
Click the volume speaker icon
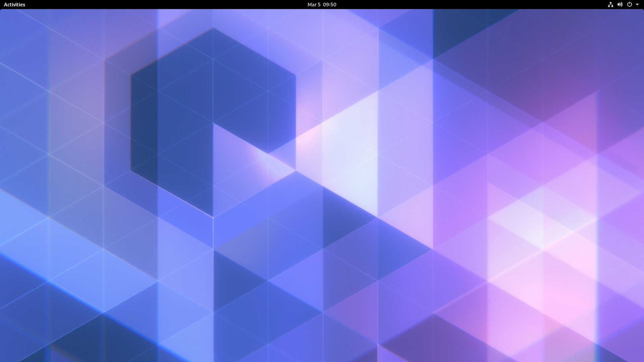tap(620, 4)
